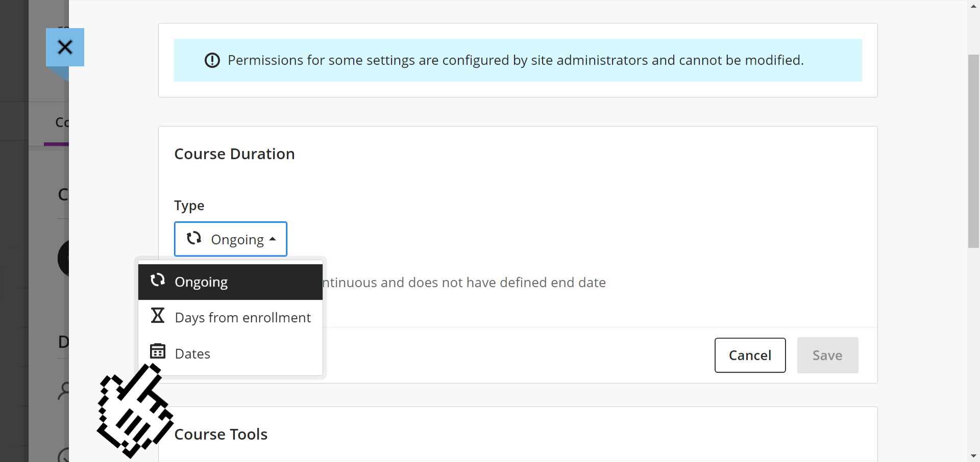
Task: Choose Days from enrollment option
Action: (230, 318)
